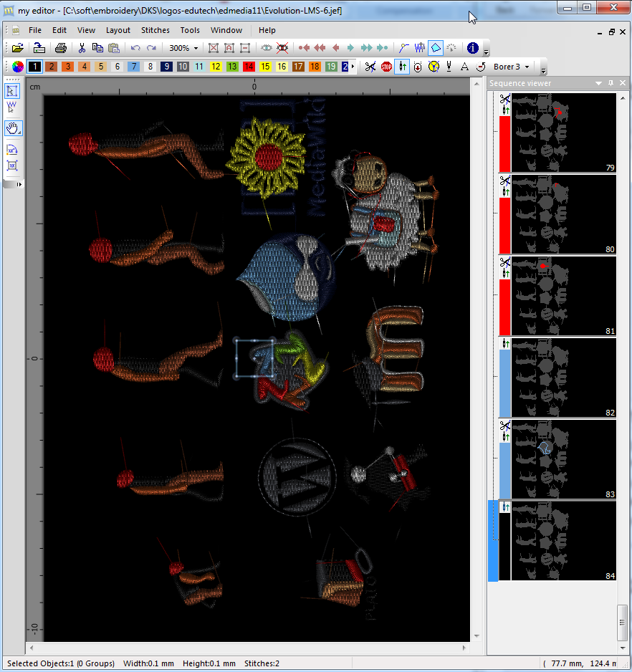The height and width of the screenshot is (672, 632).
Task: Open the Sequence viewer panel options arrow
Action: (x=599, y=83)
